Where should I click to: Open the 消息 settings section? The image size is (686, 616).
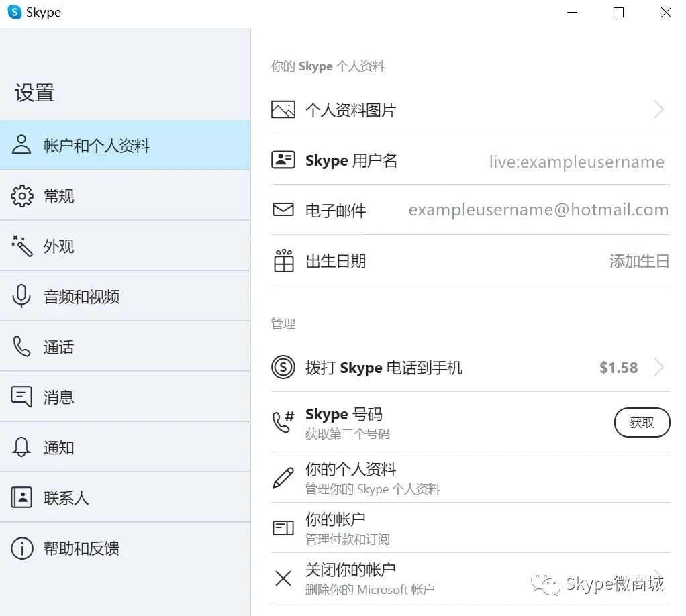coord(125,397)
